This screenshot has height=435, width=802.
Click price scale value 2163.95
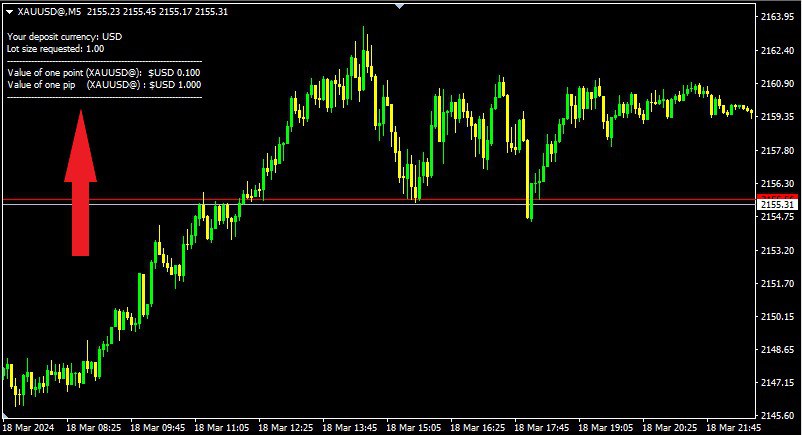(777, 17)
